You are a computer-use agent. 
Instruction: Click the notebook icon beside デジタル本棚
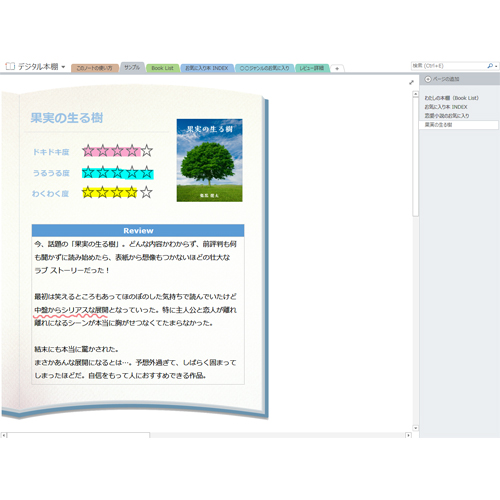pos(10,66)
